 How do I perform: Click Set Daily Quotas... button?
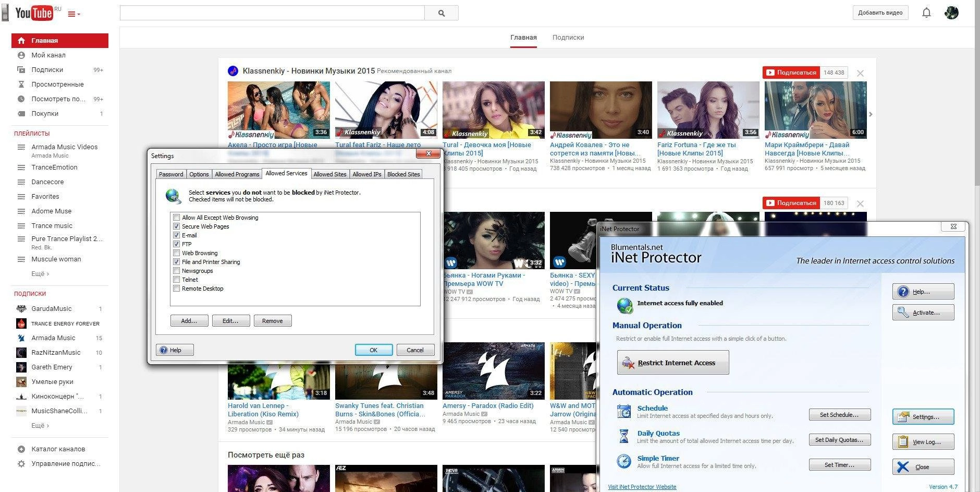(x=840, y=440)
